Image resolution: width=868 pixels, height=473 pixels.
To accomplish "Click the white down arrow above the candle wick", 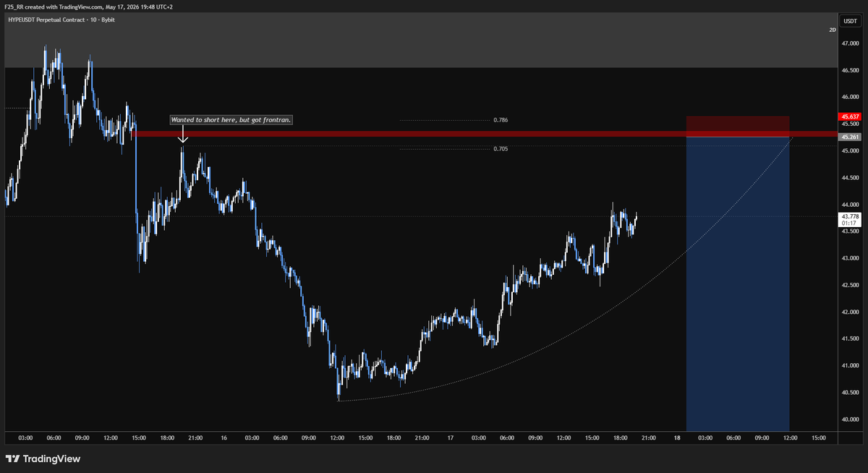I will [x=183, y=135].
